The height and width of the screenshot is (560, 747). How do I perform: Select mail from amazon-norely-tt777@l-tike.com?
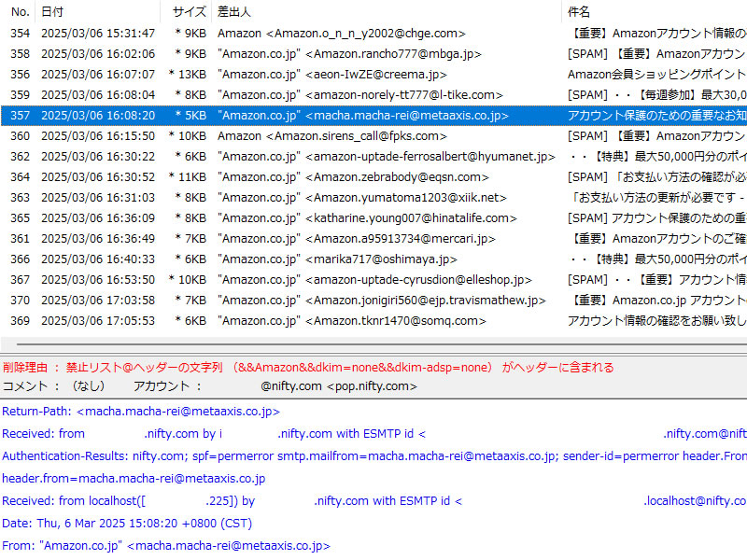point(373,95)
